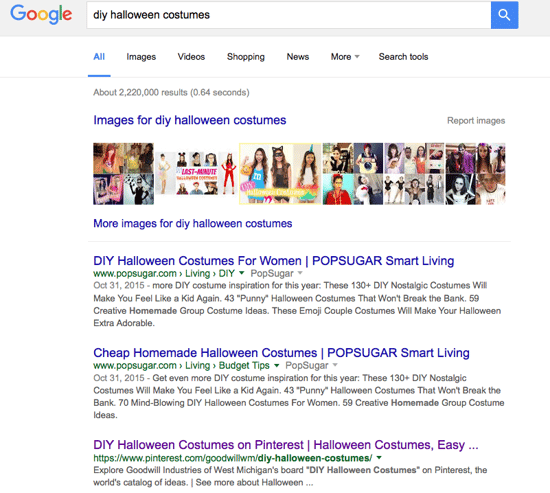Expand the More tab dropdown
550x493 pixels.
click(x=345, y=56)
